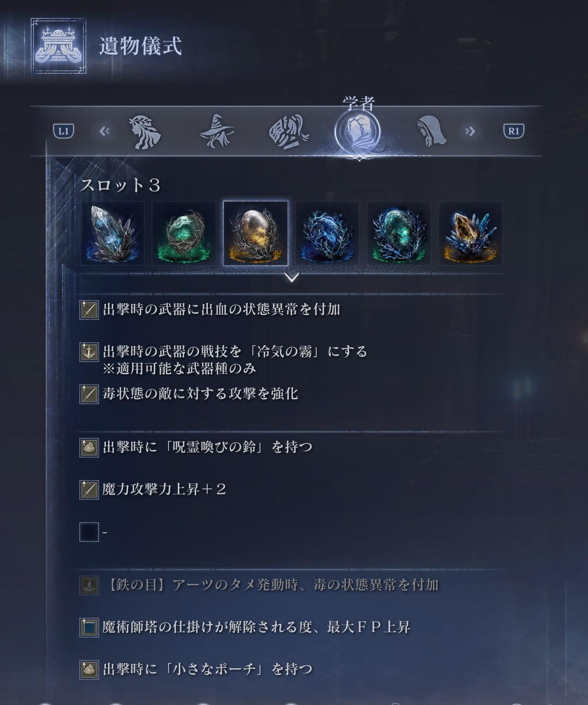Image resolution: width=588 pixels, height=705 pixels.
Task: Select the amber crystal relic in last slot
Action: coord(470,233)
